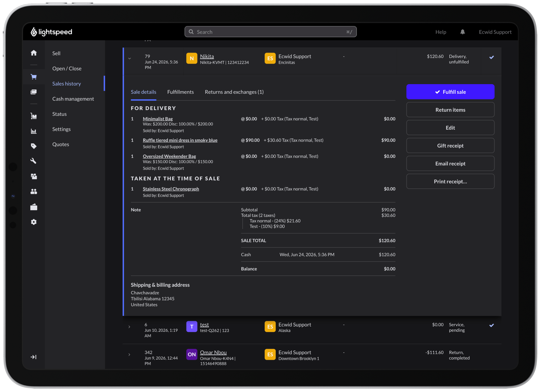
Task: Click the Lightspeed logo
Action: tap(51, 32)
